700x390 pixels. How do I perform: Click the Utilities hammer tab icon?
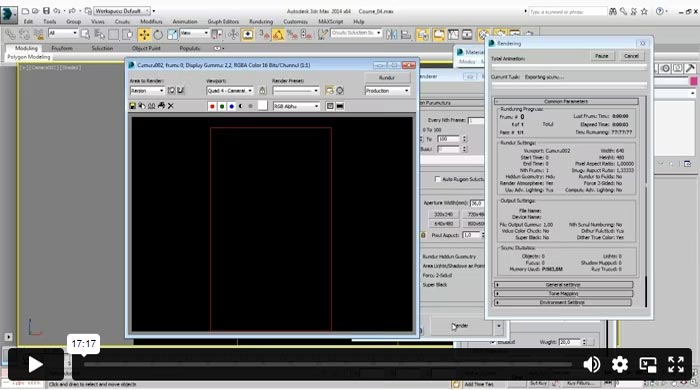[x=690, y=68]
